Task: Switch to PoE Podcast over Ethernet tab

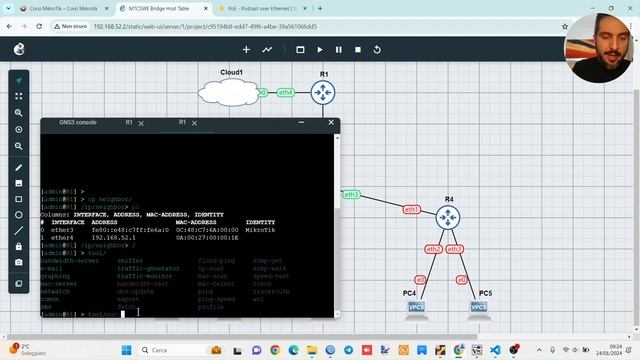Action: (262, 8)
